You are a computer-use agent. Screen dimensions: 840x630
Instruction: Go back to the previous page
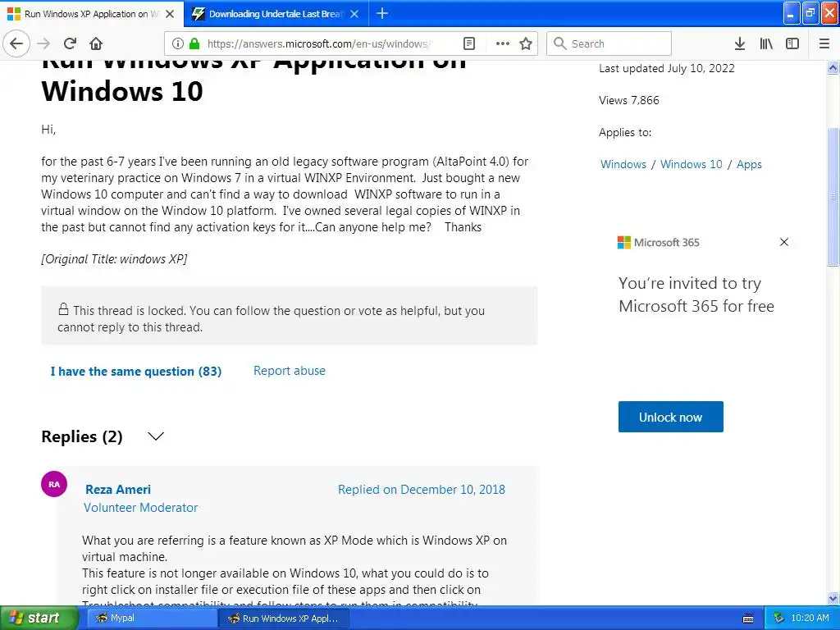[16, 43]
